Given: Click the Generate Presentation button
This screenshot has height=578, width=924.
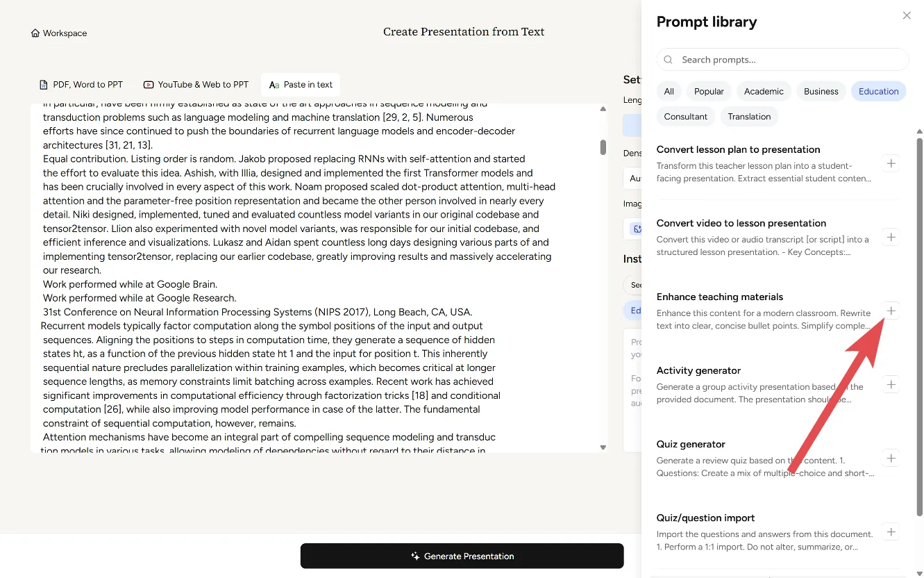Looking at the screenshot, I should (462, 556).
